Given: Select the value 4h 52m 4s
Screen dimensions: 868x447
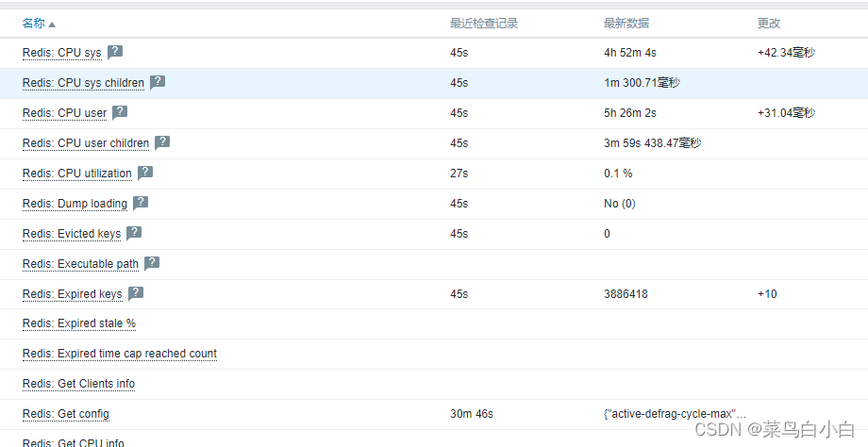Looking at the screenshot, I should (x=630, y=53).
